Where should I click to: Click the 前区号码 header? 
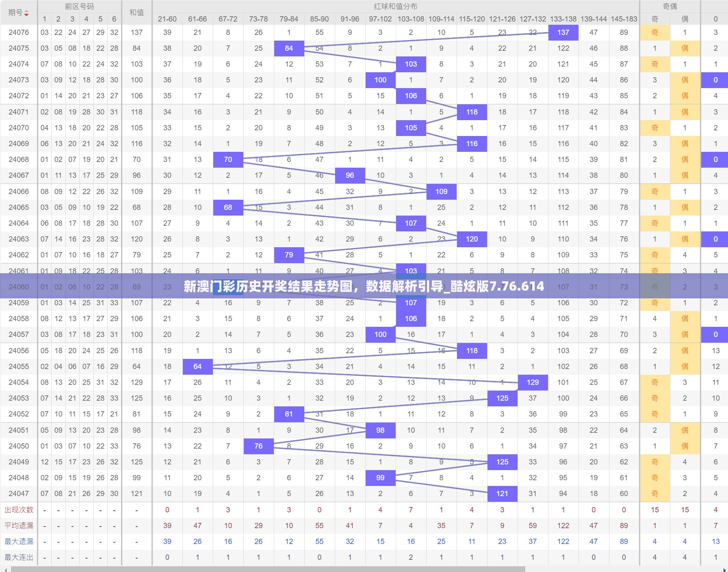79,6
